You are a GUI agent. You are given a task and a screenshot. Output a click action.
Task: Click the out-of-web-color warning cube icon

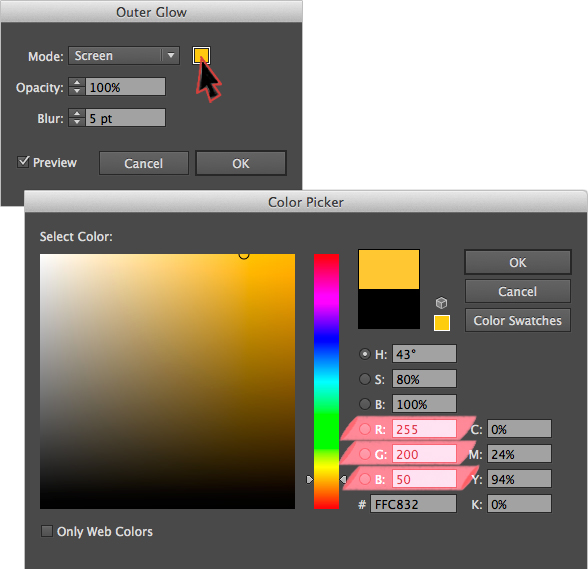click(x=441, y=302)
